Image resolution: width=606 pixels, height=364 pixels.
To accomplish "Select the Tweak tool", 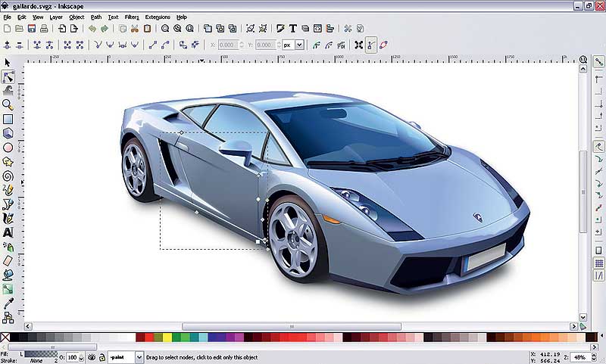I will pos(8,90).
